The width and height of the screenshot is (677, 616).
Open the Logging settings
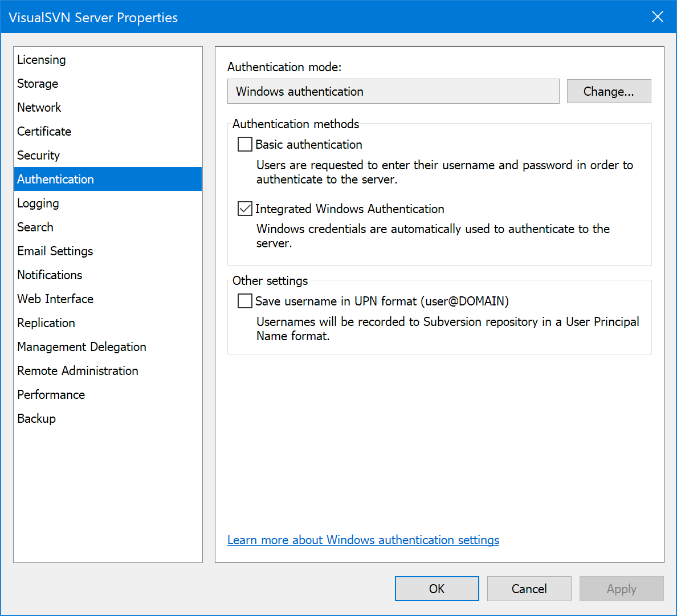click(38, 203)
